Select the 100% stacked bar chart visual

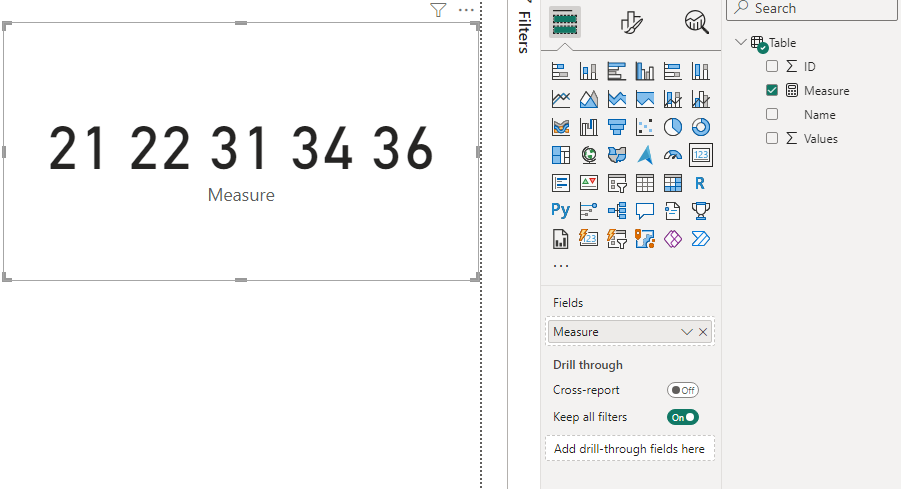(672, 71)
